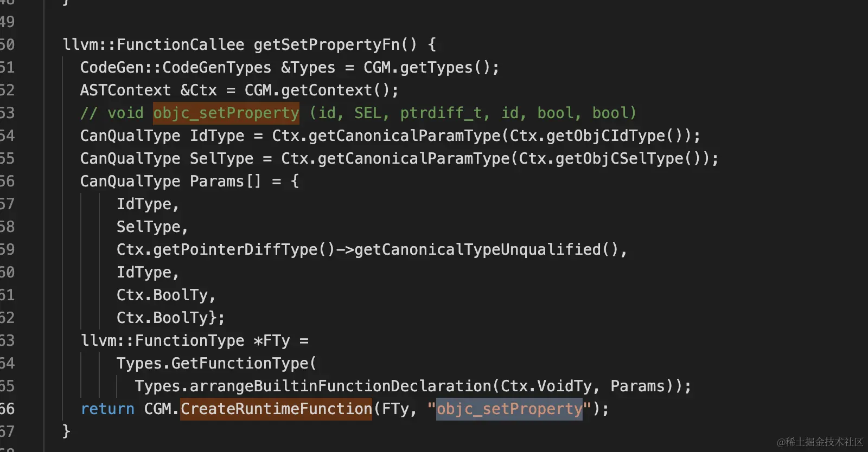Click ASTContext type name

(125, 90)
